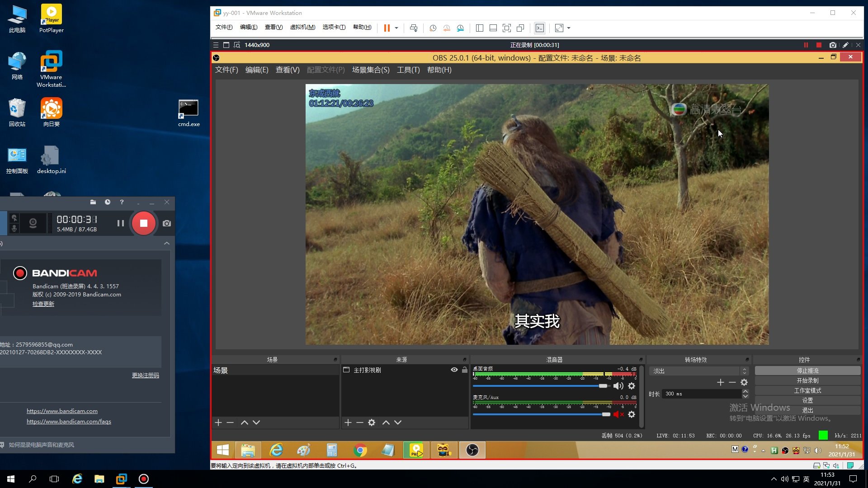This screenshot has height=488, width=868.
Task: Open OBS 设置 button
Action: click(x=807, y=400)
